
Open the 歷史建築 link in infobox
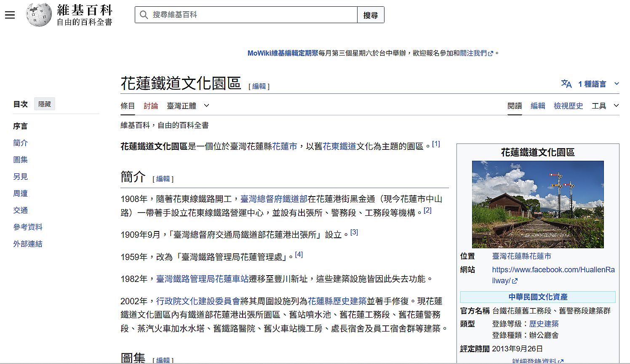tap(544, 324)
